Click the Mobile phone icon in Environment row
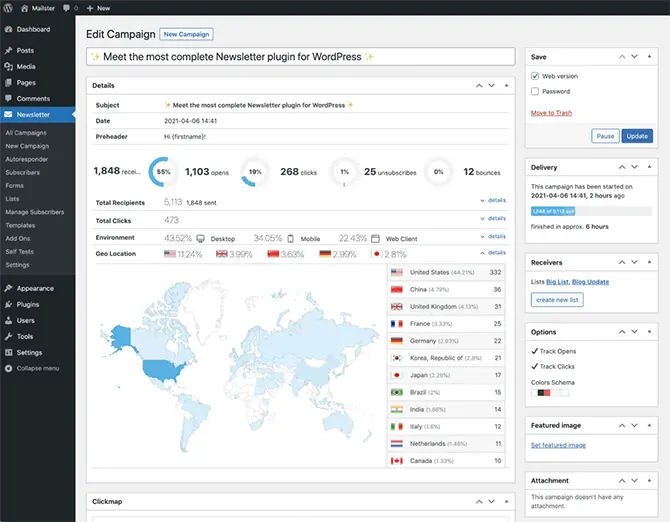 [291, 238]
